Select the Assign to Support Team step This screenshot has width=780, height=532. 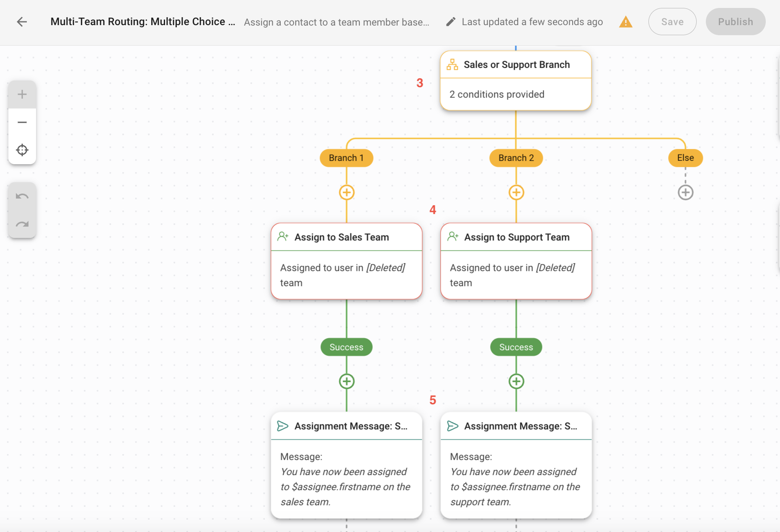coord(516,261)
